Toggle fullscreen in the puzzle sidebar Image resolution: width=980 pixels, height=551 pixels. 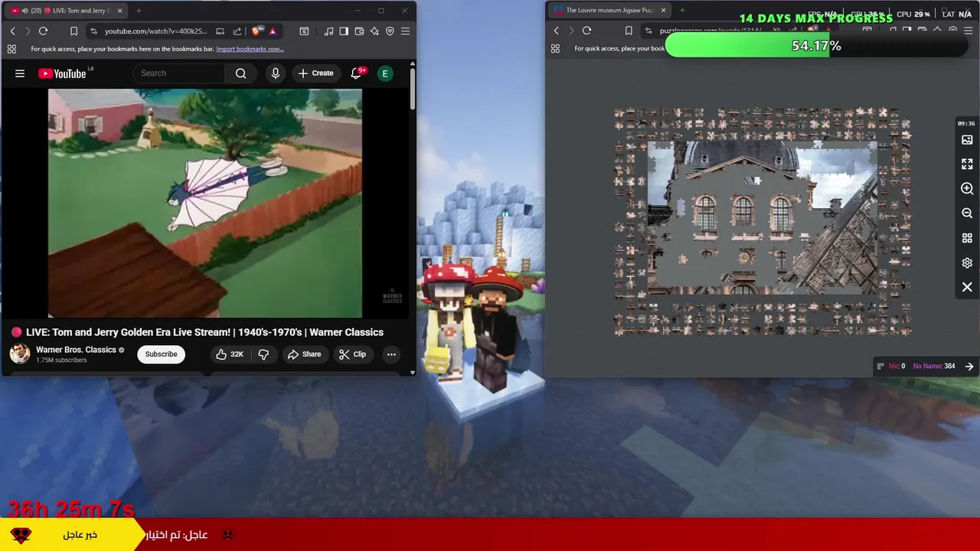[967, 164]
